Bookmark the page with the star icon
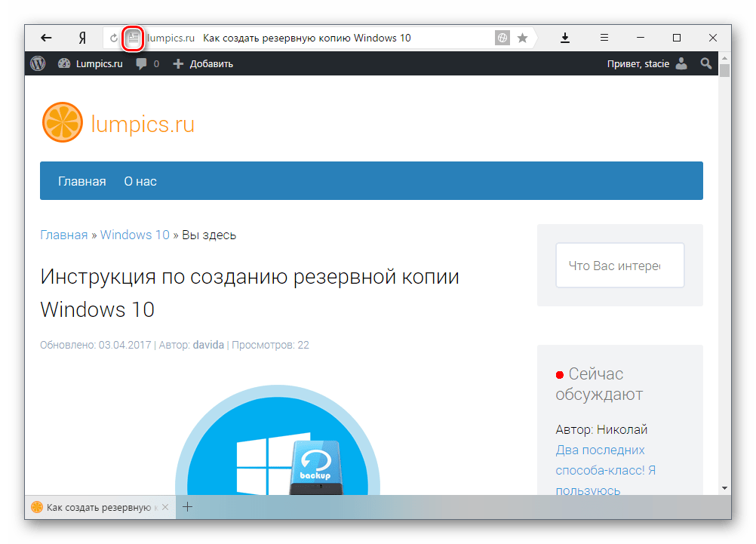Viewport: 756px width, 544px height. point(522,38)
